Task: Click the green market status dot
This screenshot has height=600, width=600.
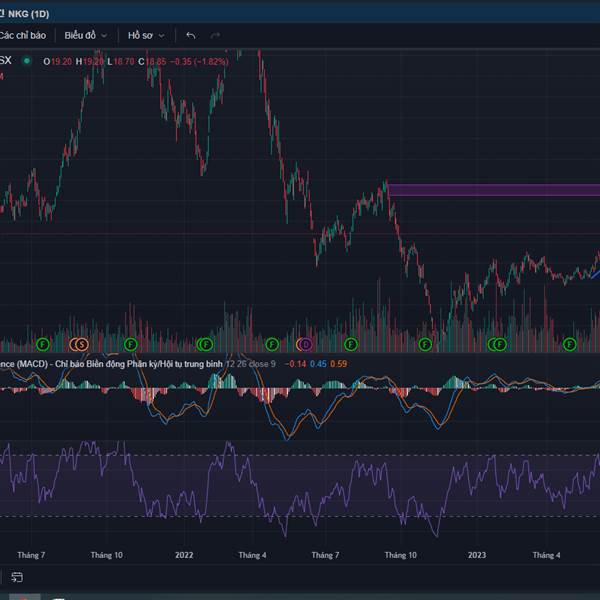Action: click(x=27, y=61)
